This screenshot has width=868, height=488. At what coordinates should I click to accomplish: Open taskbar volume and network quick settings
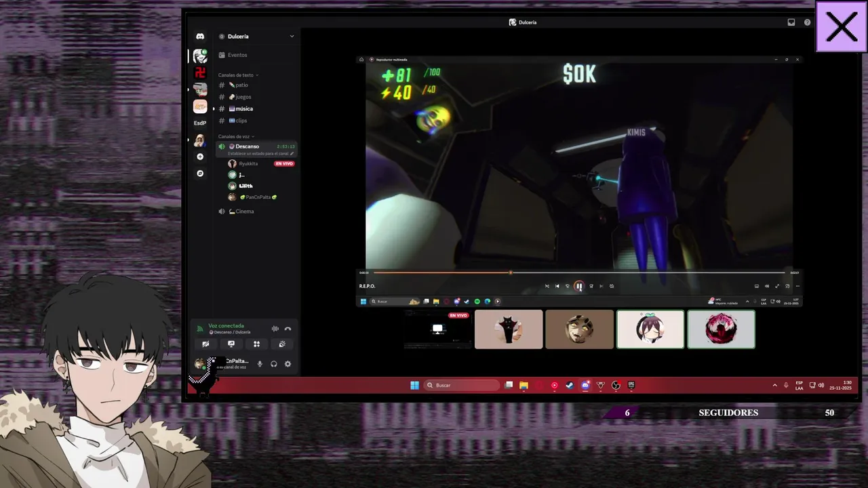(816, 385)
